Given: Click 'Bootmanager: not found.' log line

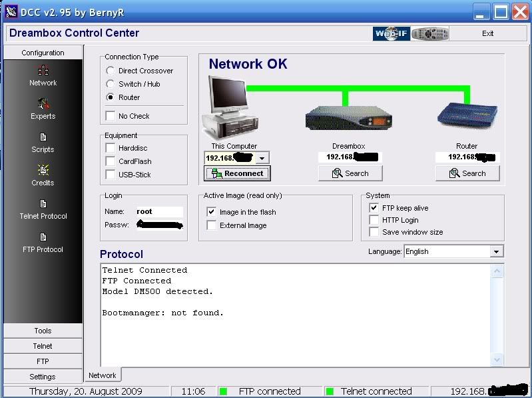Looking at the screenshot, I should coord(163,313).
